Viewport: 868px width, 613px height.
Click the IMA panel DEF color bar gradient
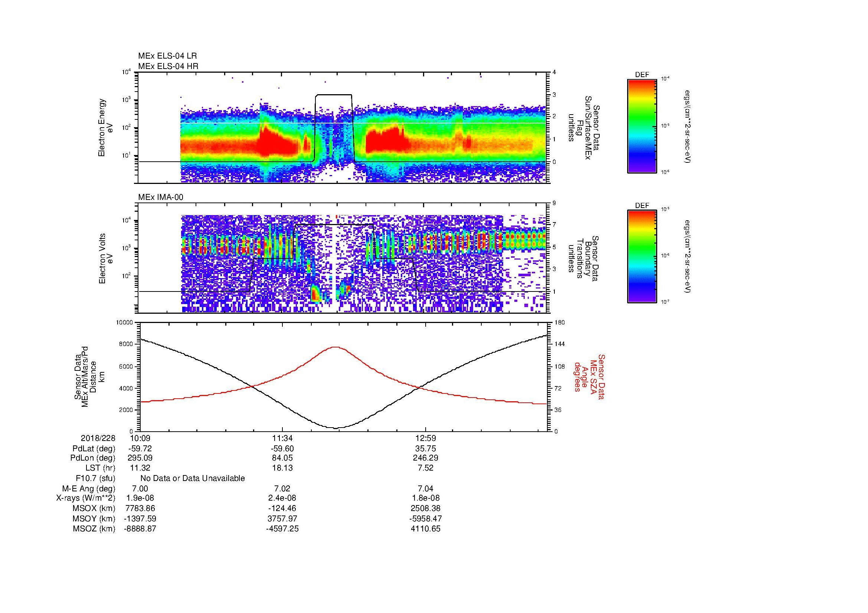pyautogui.click(x=642, y=257)
